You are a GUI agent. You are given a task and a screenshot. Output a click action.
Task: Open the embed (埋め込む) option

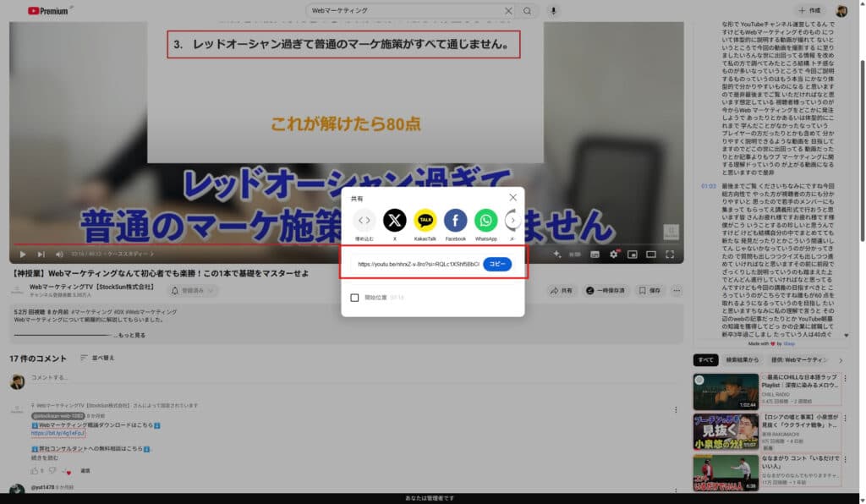tap(364, 220)
